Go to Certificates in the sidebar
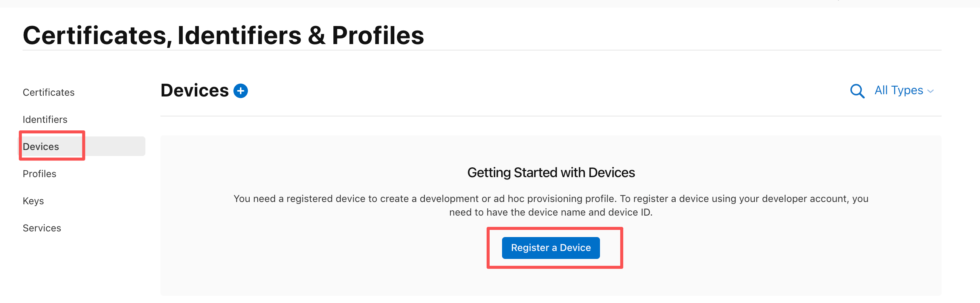The image size is (980, 303). pos(48,92)
